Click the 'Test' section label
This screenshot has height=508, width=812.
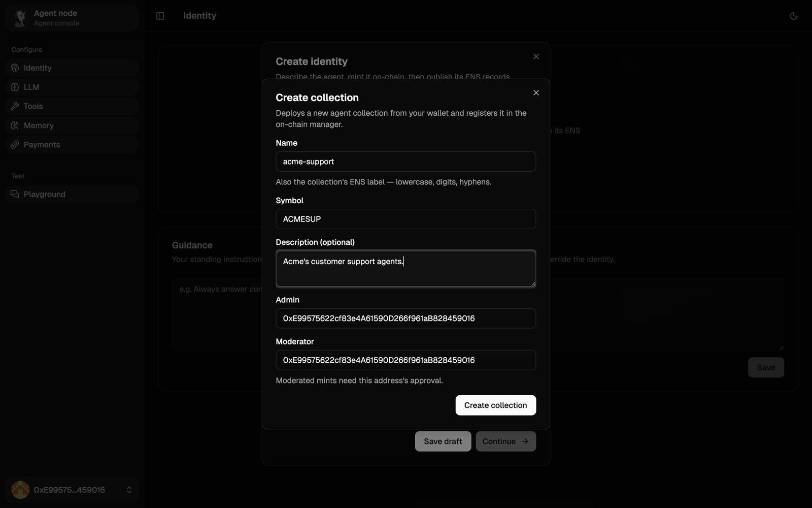18,176
